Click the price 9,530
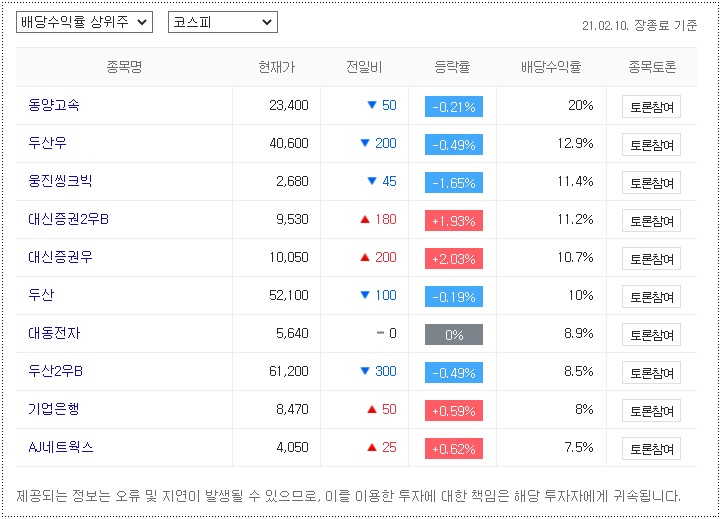The image size is (721, 519). tap(292, 219)
